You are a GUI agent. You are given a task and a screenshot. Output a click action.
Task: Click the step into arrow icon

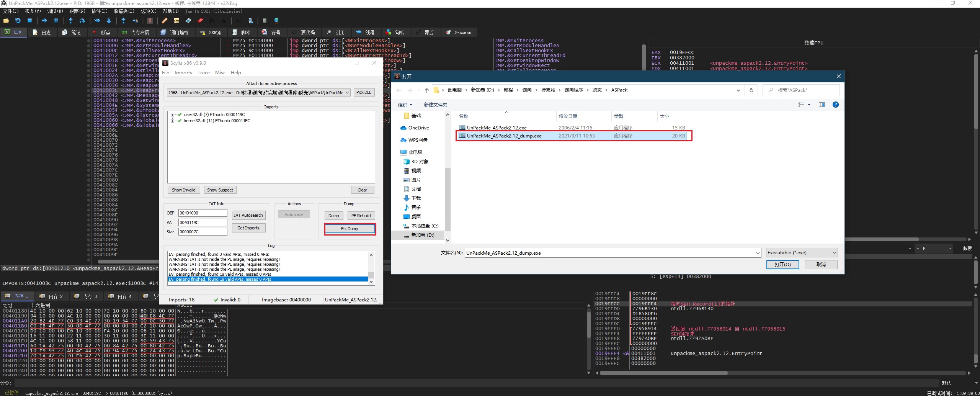(70, 21)
